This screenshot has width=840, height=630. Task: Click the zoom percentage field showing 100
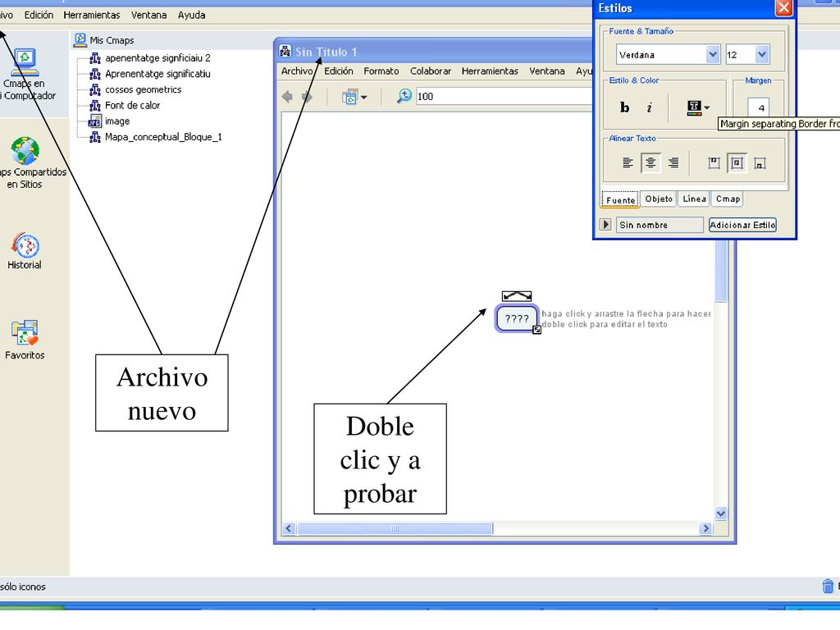point(504,97)
